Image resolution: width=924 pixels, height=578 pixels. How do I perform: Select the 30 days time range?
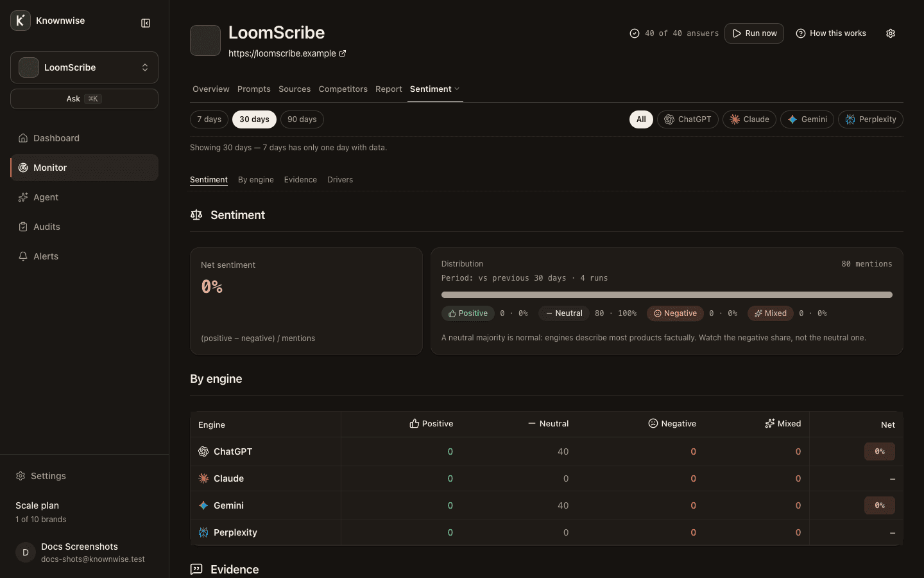[255, 119]
